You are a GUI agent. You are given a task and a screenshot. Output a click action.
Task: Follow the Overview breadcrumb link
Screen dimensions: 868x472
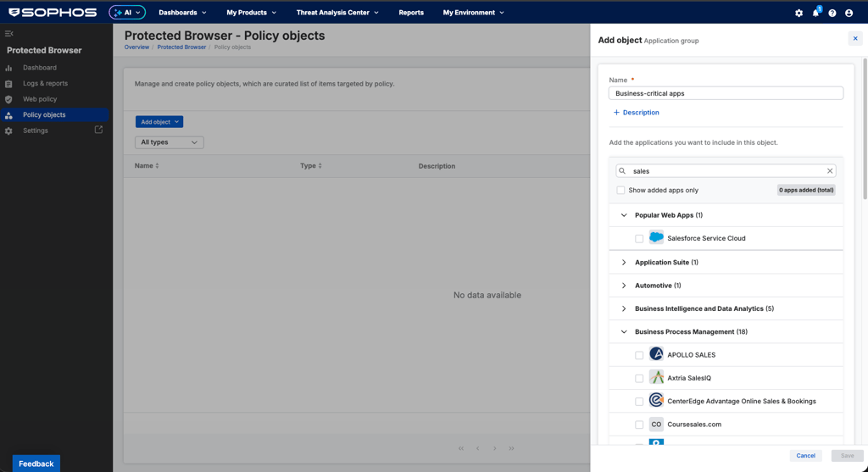tap(136, 47)
